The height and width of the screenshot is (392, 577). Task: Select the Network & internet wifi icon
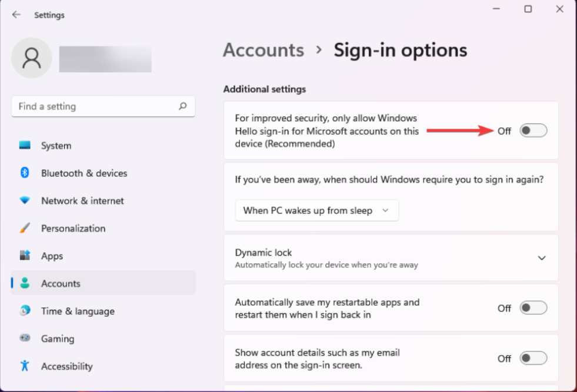click(25, 200)
